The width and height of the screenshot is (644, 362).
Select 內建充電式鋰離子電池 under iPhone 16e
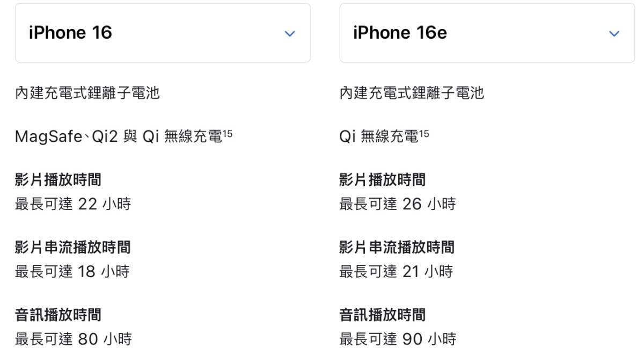click(412, 93)
